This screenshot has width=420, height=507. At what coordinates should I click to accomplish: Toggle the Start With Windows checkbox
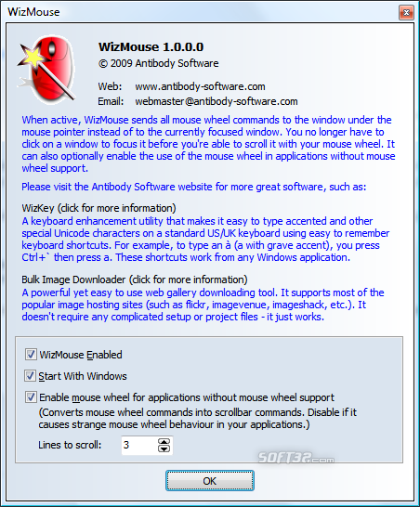31,376
